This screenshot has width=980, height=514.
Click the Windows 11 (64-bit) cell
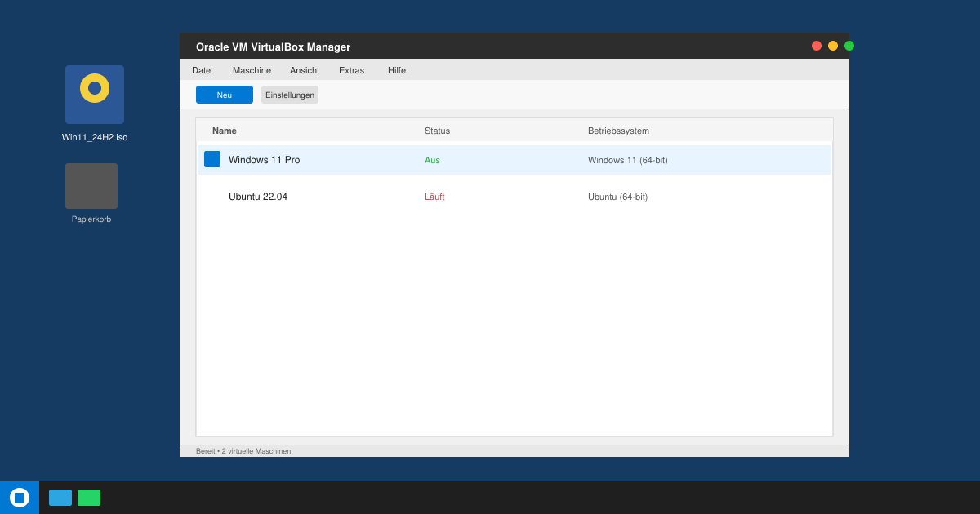click(628, 160)
